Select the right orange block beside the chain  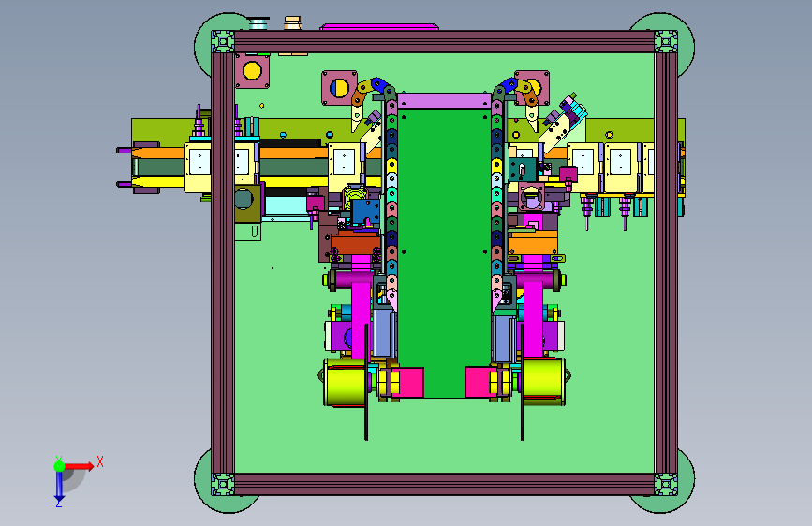tap(532, 242)
